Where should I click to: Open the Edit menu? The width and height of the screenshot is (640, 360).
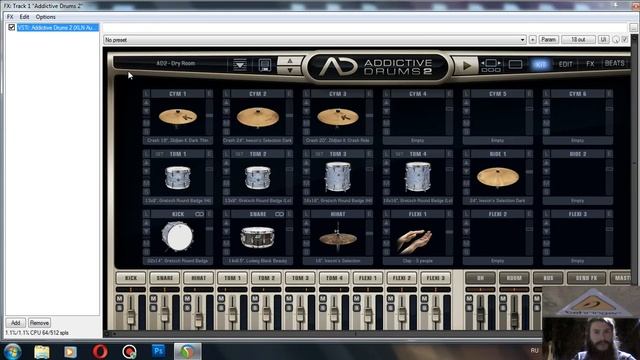24,17
